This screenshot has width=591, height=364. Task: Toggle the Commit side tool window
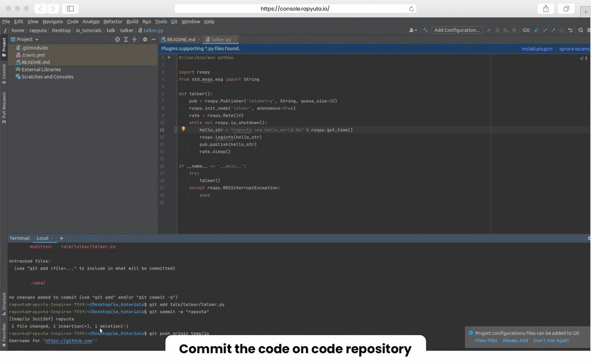4,73
